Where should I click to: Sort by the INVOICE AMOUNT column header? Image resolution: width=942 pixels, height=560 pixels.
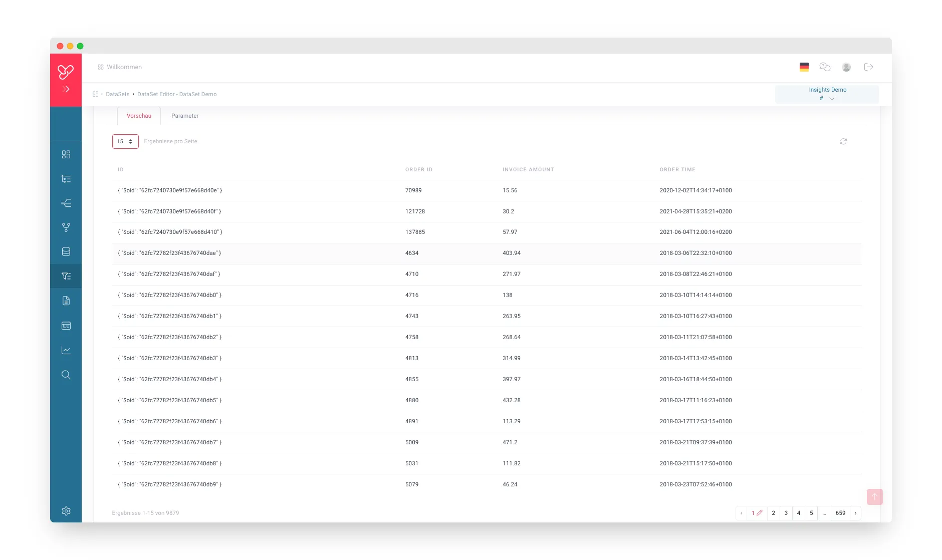[x=528, y=170]
